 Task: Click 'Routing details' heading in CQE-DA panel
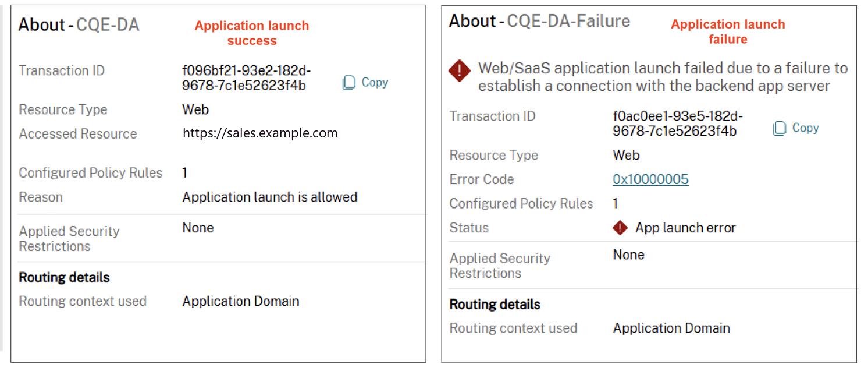tap(64, 277)
